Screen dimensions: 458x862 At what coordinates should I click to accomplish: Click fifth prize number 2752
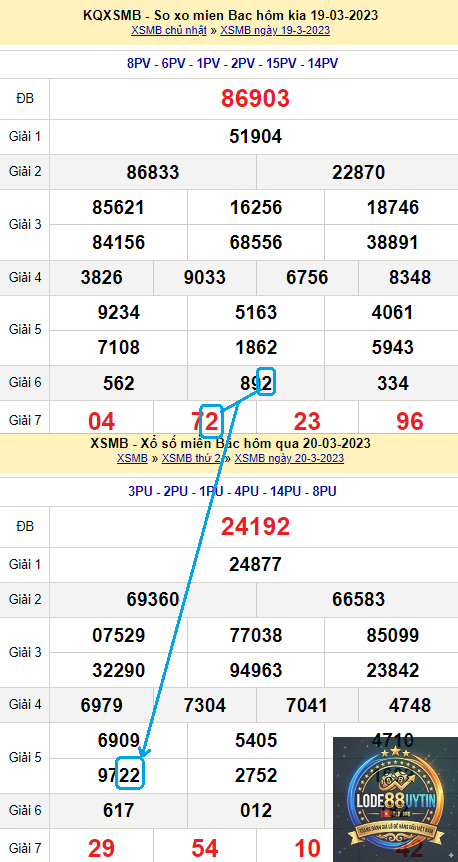point(256,775)
